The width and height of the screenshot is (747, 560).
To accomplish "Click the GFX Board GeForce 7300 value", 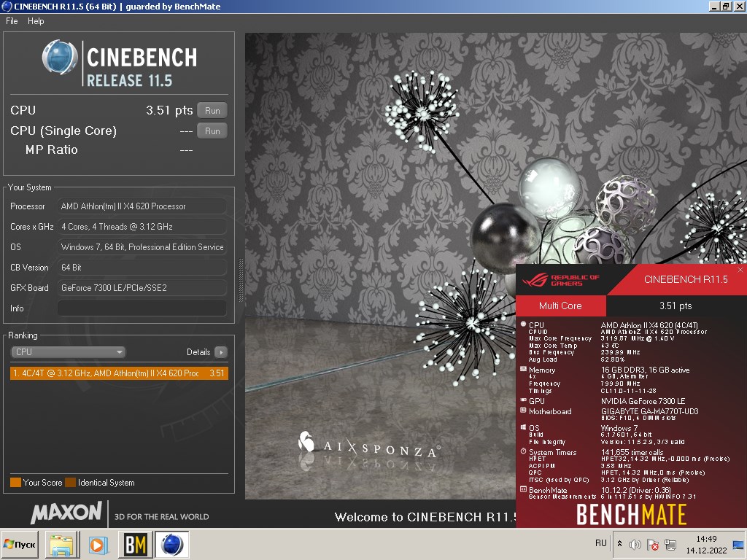I will point(142,287).
